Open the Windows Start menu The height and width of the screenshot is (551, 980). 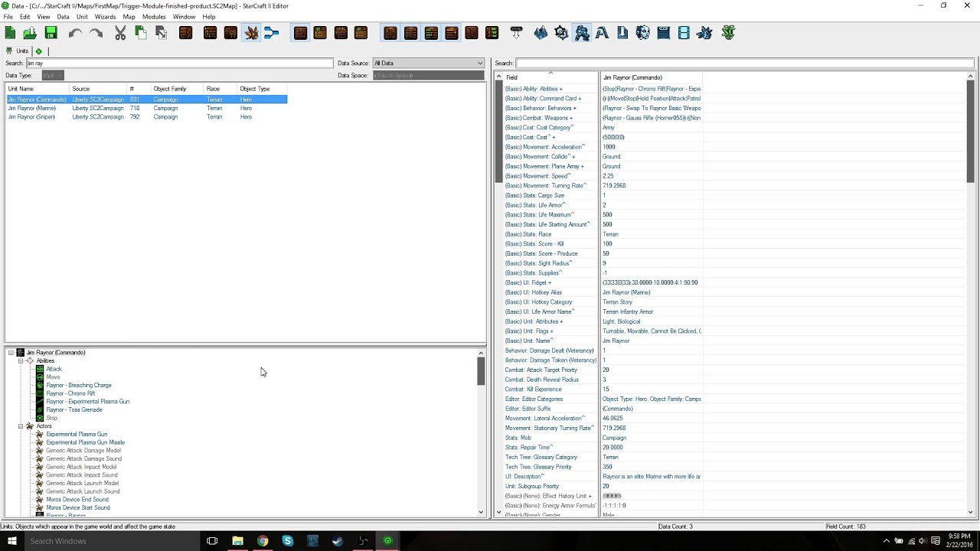pos(11,541)
